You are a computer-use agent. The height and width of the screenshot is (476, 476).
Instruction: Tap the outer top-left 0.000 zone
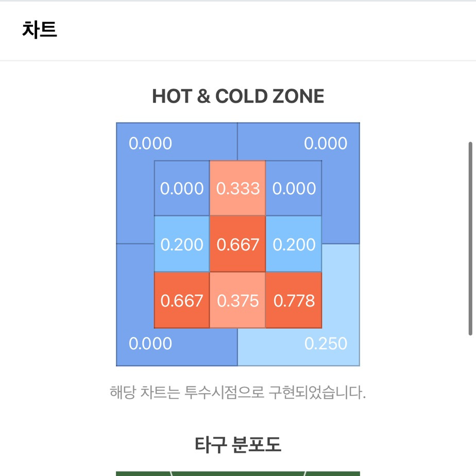coord(150,143)
